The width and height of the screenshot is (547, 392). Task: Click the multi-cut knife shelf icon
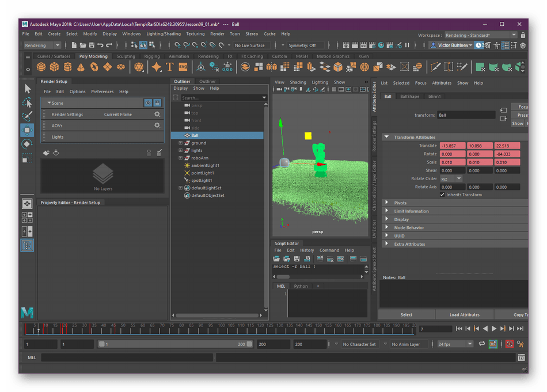(435, 67)
